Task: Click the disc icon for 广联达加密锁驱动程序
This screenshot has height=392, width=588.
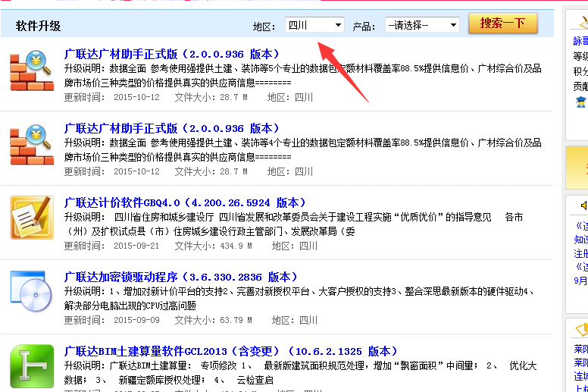Action: click(32, 291)
